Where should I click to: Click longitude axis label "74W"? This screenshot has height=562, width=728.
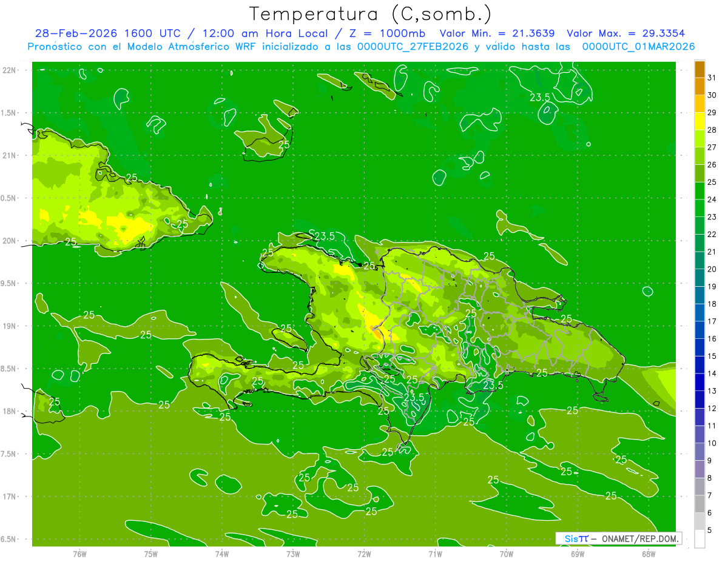(x=222, y=554)
